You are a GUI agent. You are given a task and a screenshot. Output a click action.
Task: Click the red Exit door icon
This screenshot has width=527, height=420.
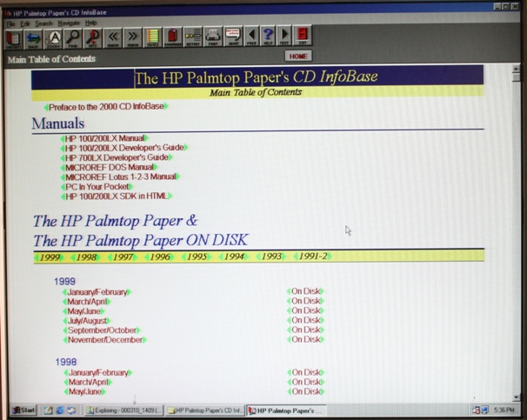303,35
